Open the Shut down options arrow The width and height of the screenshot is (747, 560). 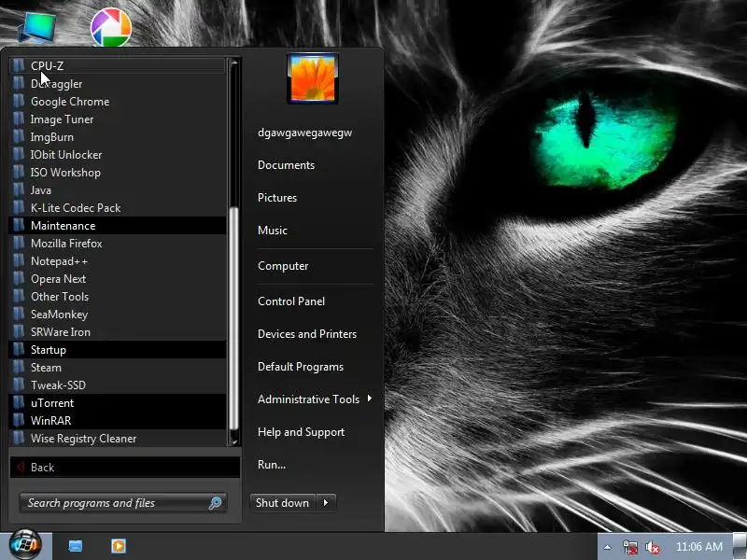(x=326, y=503)
